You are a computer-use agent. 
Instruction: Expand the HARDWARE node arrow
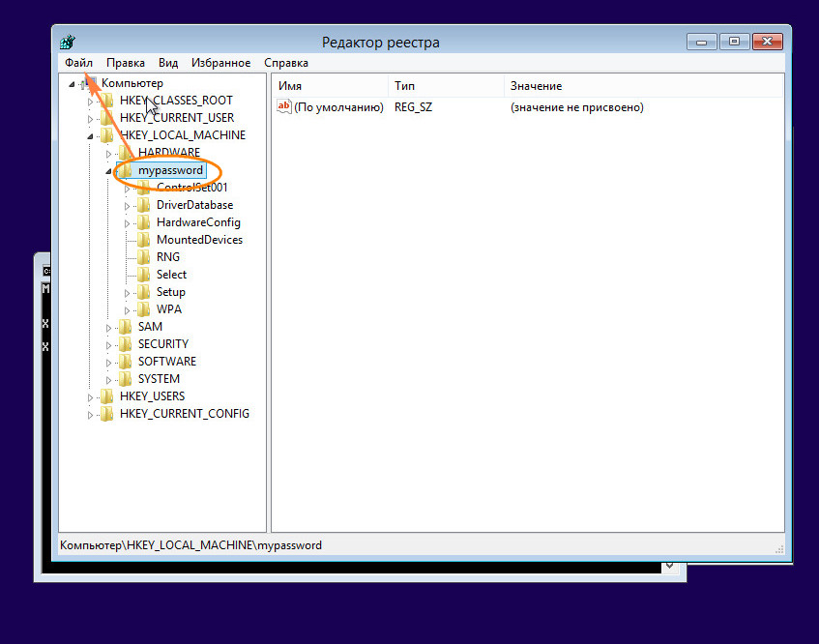[x=108, y=154]
